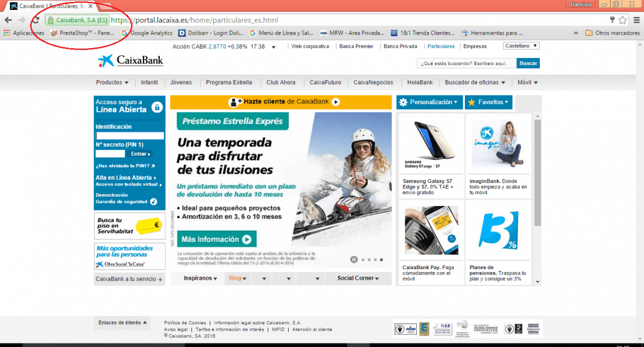Open the MRW Area Privada bookmark
Viewport: 644px width, 347px height.
(352, 33)
